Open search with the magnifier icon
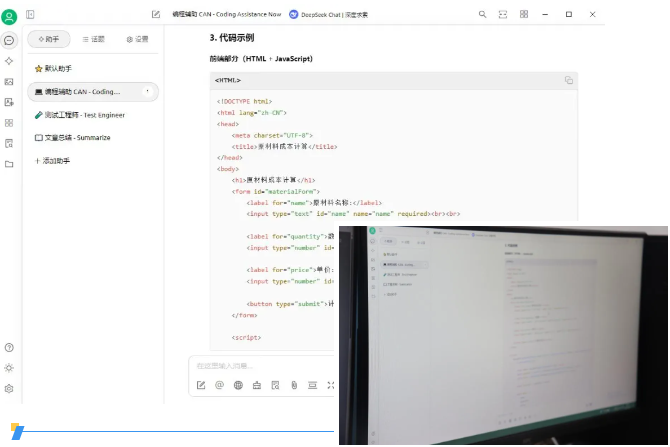Screen dimensions: 670x447 click(482, 15)
